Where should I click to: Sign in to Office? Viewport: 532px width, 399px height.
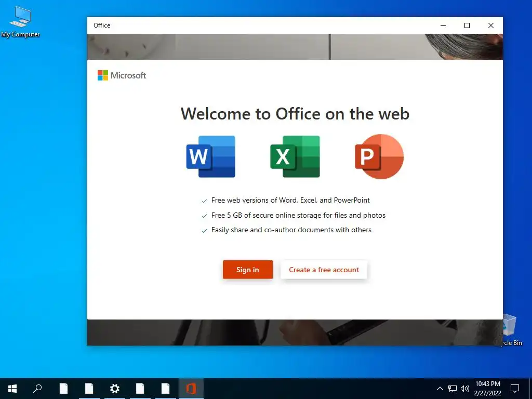pyautogui.click(x=248, y=270)
